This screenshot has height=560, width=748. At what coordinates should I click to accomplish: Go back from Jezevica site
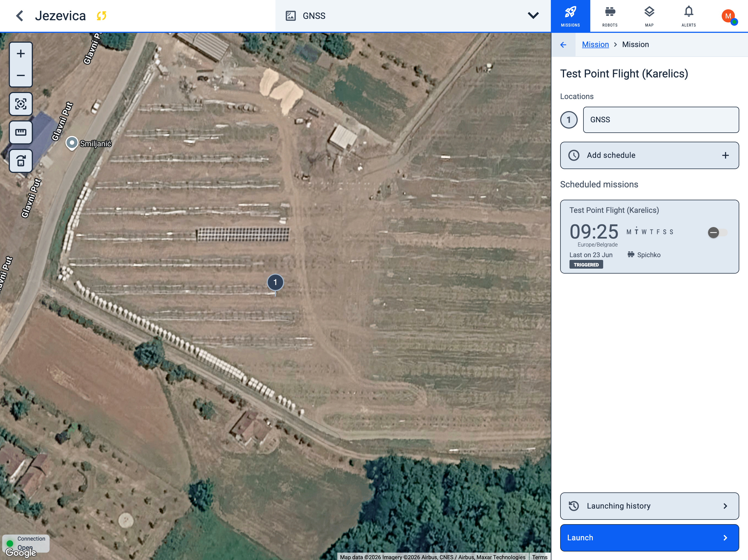[20, 16]
